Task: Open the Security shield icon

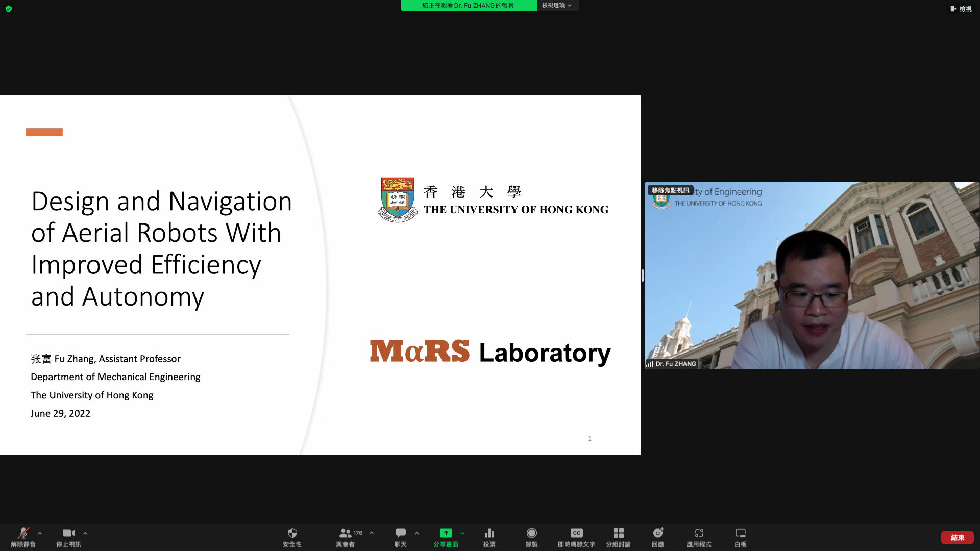Action: click(292, 533)
